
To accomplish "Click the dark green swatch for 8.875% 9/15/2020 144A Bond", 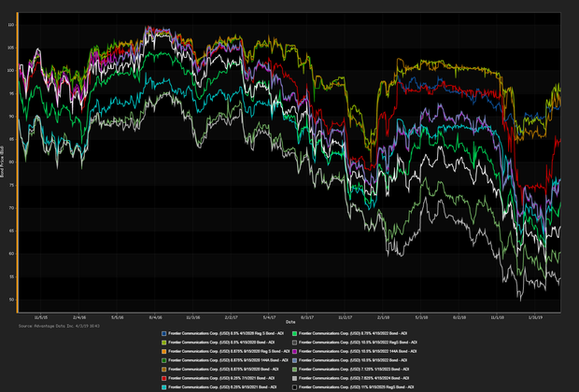I will (164, 360).
